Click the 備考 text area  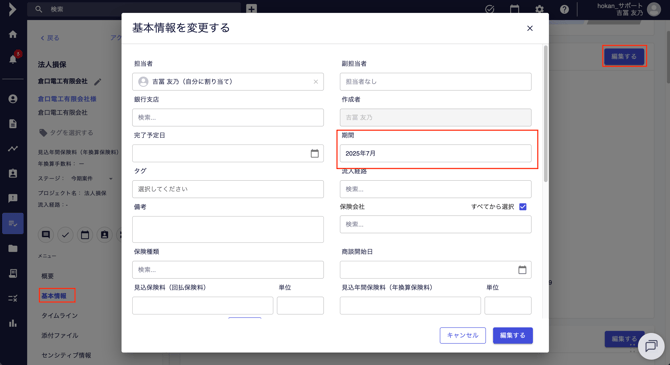coord(228,229)
